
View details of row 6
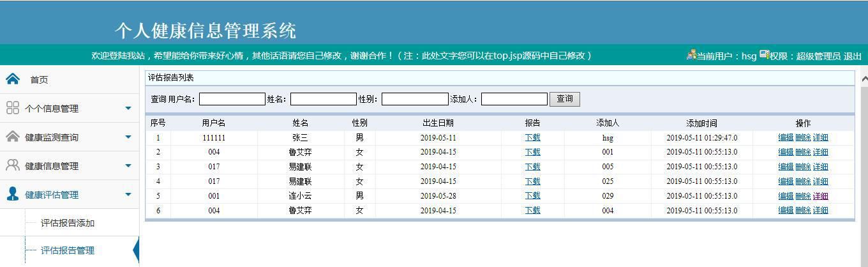[820, 210]
